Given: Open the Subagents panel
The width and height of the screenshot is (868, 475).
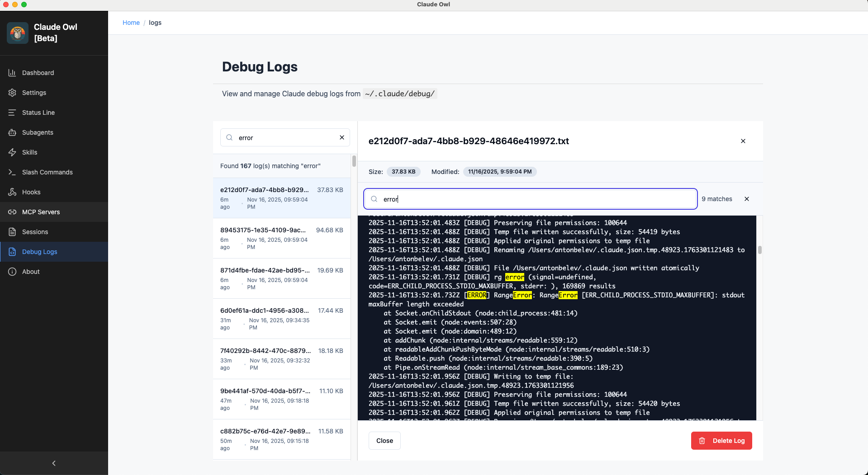Looking at the screenshot, I should pyautogui.click(x=38, y=132).
